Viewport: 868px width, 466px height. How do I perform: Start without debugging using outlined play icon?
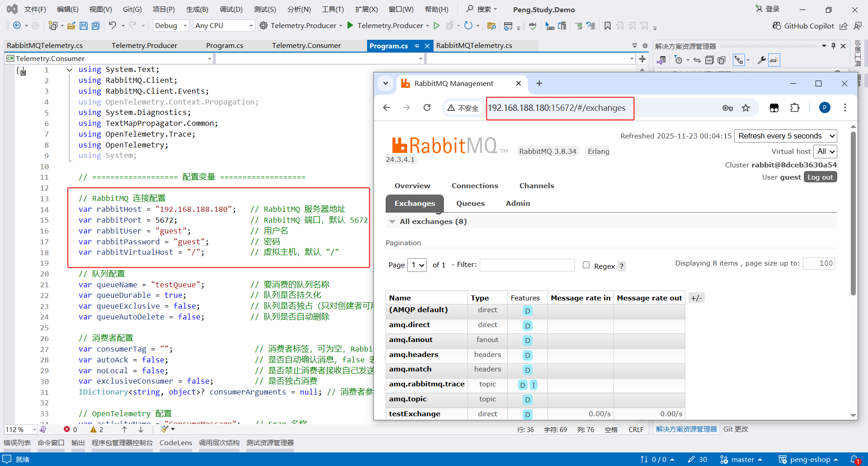click(x=437, y=25)
